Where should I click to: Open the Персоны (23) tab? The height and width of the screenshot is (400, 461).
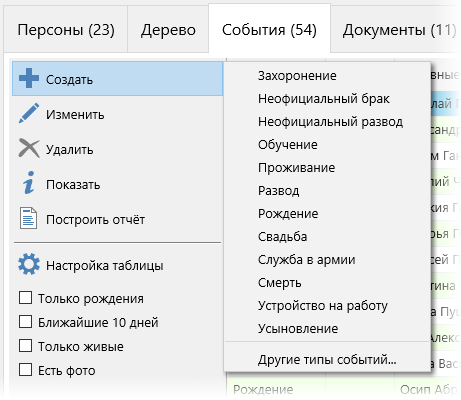click(66, 30)
